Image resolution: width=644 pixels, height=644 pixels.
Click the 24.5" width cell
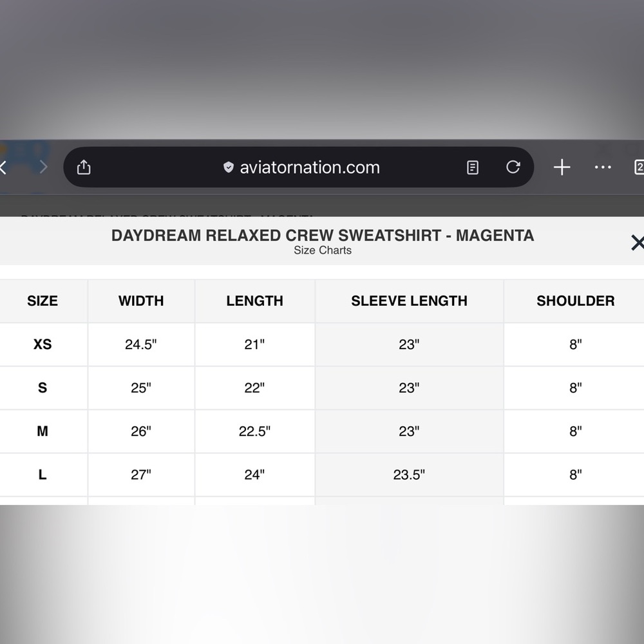point(141,344)
